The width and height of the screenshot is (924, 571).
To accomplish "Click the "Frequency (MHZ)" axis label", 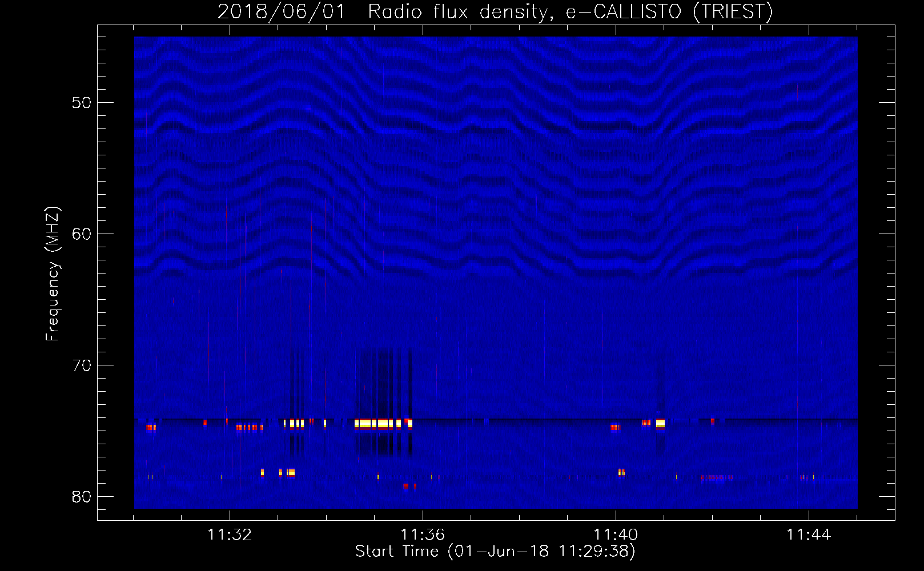I will (53, 274).
